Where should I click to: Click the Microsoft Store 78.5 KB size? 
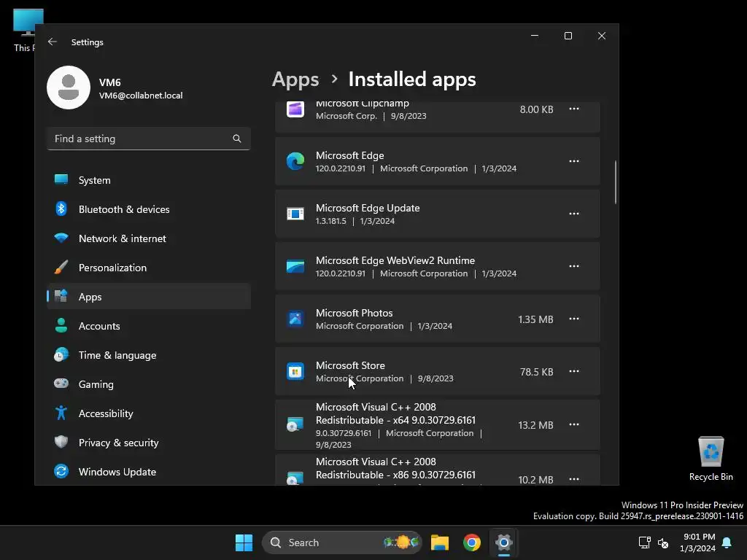[536, 372]
